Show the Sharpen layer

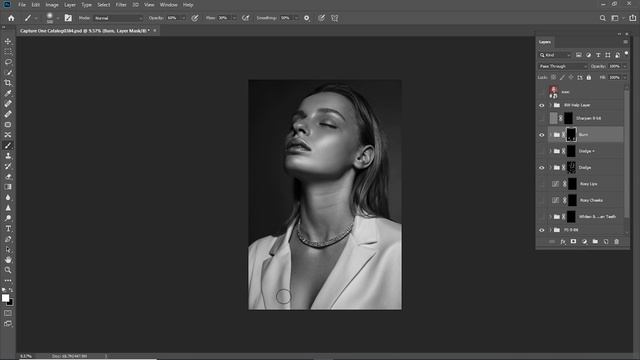click(542, 118)
